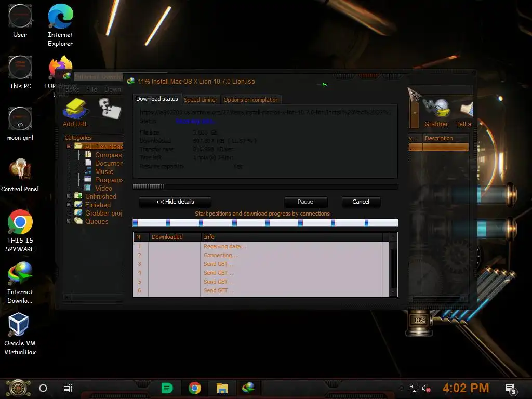Select the Compressed category
Image resolution: width=532 pixels, height=399 pixels.
point(103,155)
